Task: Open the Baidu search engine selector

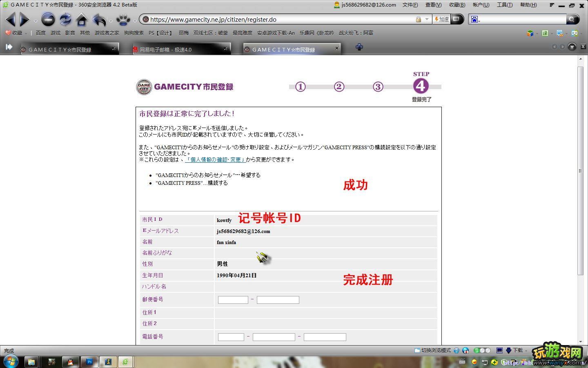Action: (x=475, y=19)
